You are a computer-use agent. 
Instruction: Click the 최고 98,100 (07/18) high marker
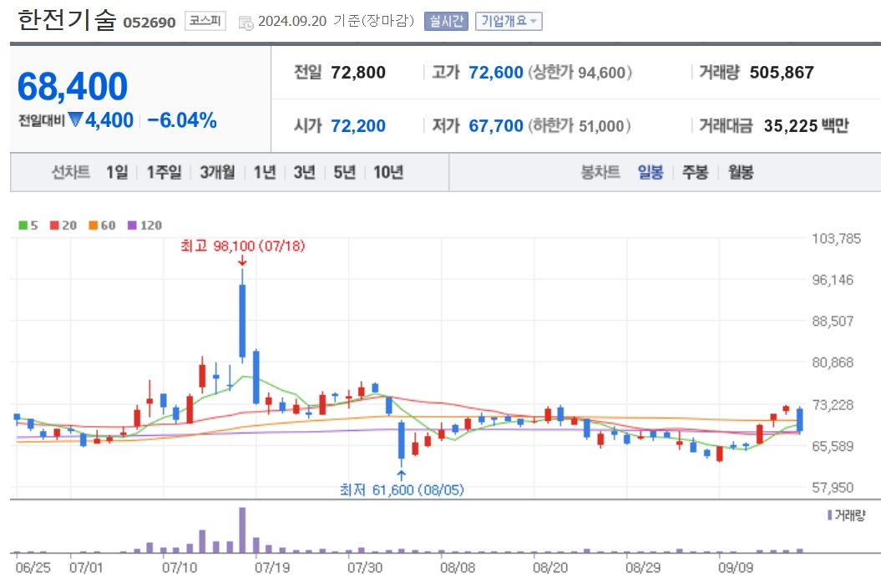click(243, 246)
